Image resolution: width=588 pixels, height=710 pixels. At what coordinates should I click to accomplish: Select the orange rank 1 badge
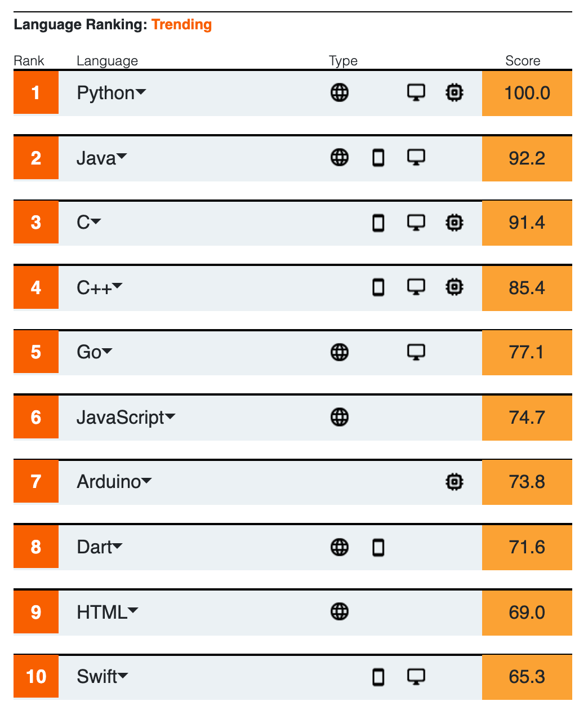[36, 92]
